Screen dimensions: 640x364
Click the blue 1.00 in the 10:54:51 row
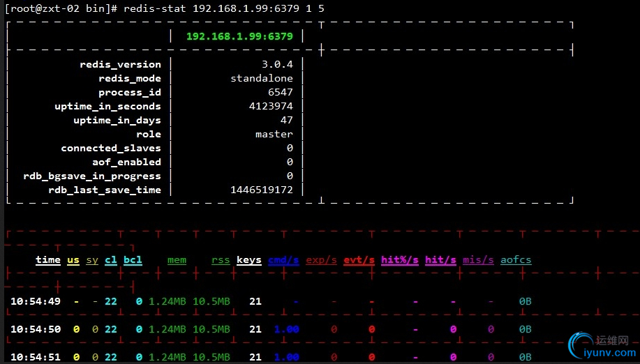(287, 357)
